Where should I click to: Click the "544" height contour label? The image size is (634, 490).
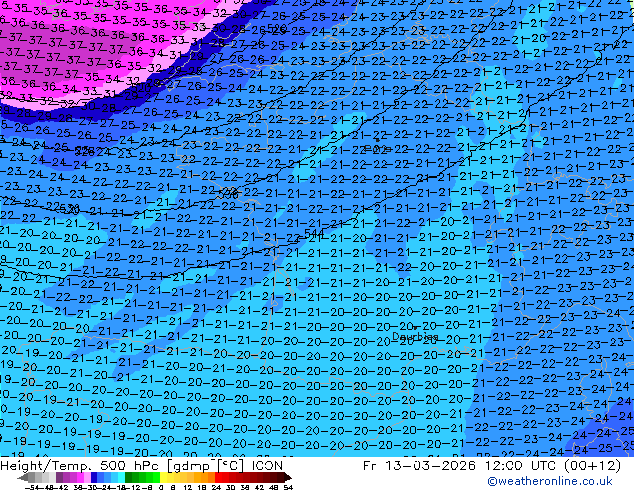tap(314, 233)
